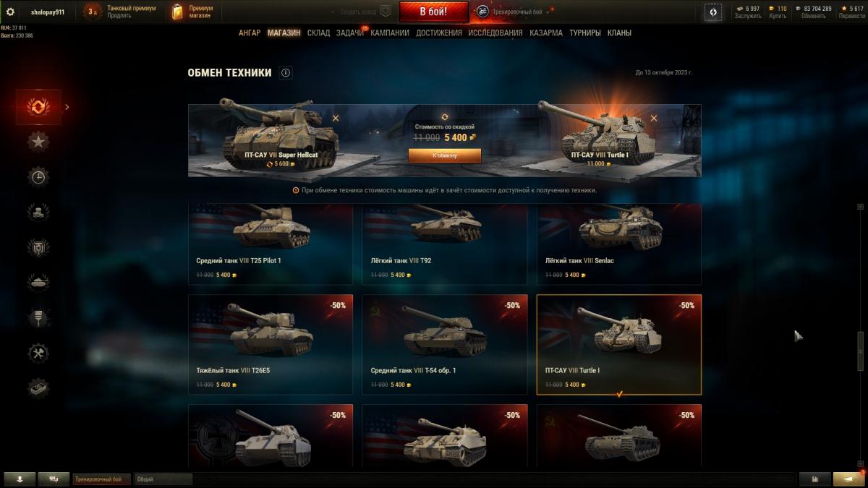Expand the left sidebar arrow

tap(67, 107)
